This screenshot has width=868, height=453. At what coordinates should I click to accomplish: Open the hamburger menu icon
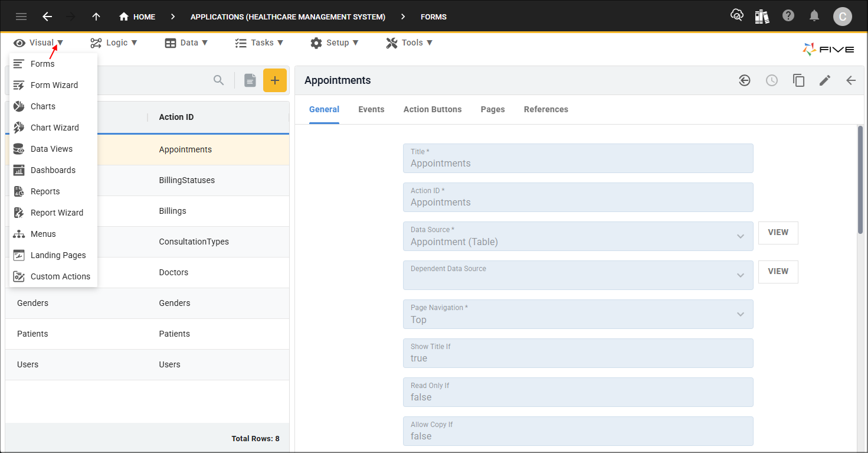(x=21, y=17)
